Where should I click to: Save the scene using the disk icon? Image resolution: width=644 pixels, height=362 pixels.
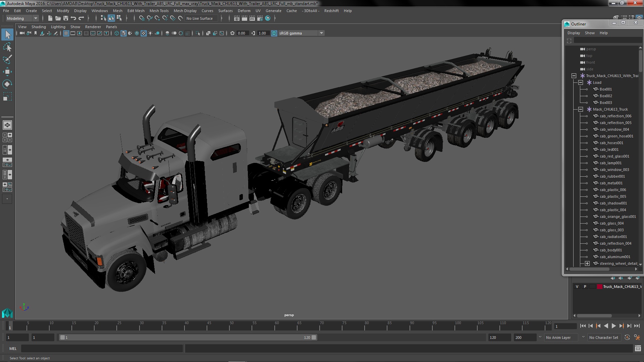tap(66, 18)
